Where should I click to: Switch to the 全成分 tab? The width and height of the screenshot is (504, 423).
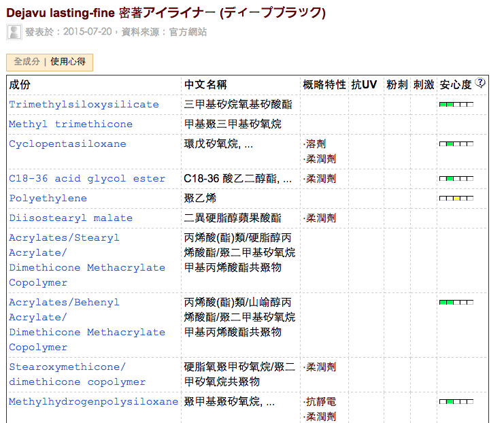click(27, 62)
